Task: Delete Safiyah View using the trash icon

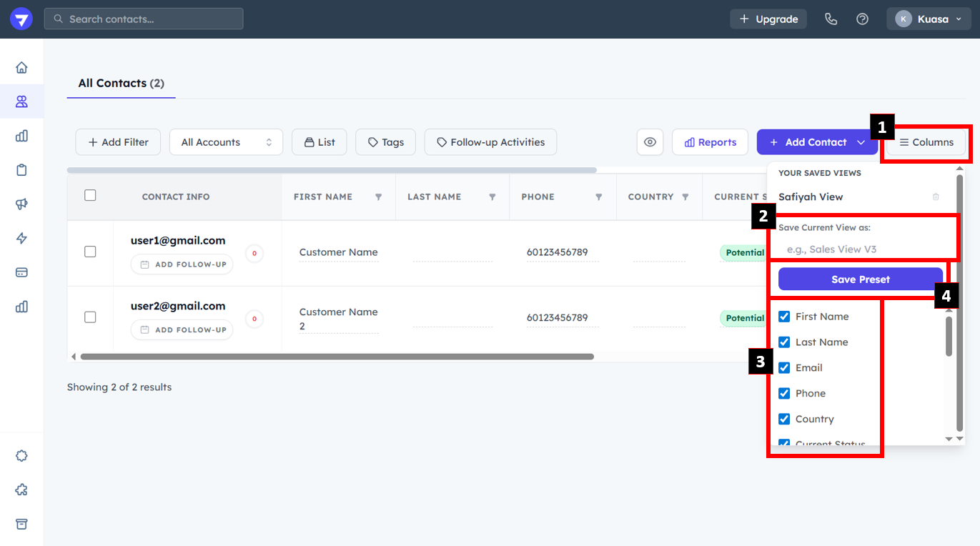Action: [936, 197]
